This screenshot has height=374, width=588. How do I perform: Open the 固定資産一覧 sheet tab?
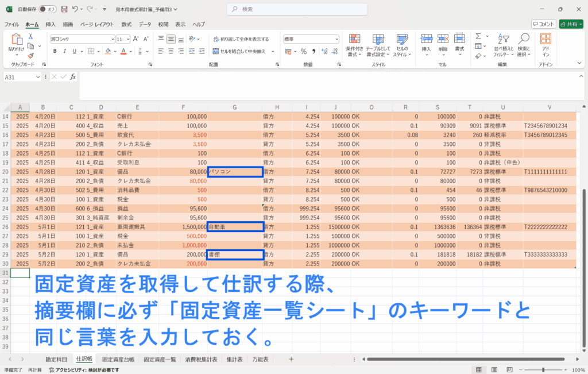[x=160, y=360]
